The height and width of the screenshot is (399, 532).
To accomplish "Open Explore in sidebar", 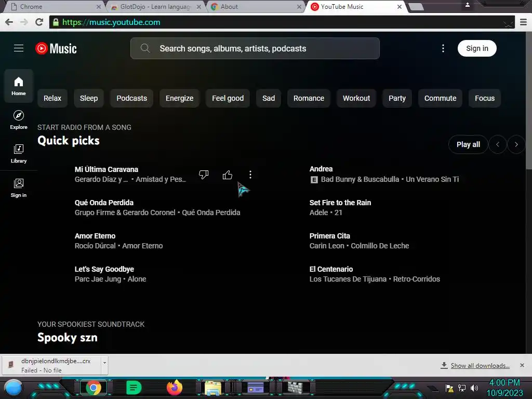I will coord(19,120).
